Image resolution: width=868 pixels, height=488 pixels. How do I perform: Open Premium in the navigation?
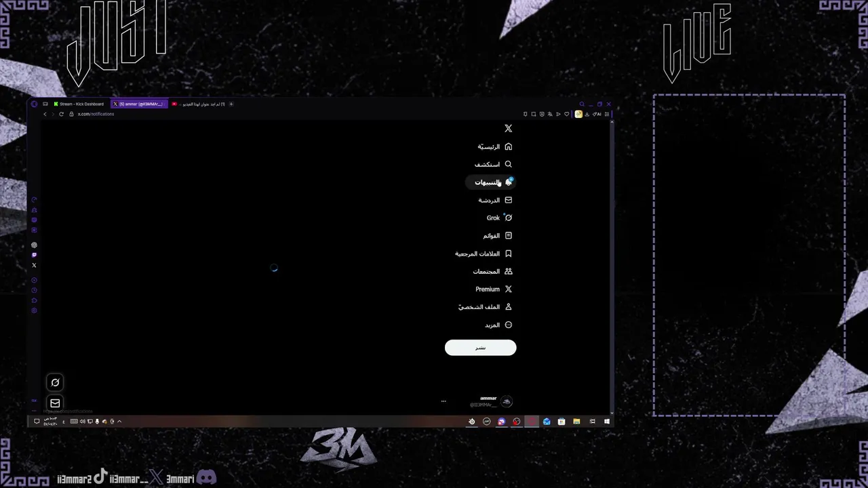tap(494, 289)
